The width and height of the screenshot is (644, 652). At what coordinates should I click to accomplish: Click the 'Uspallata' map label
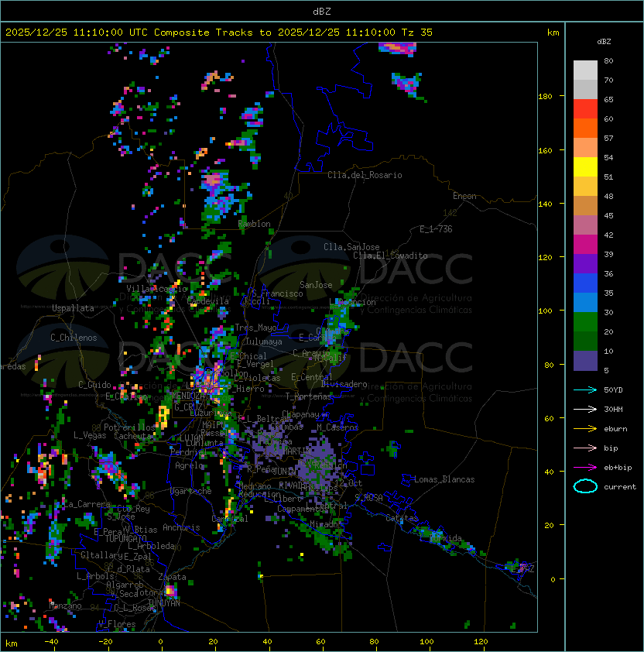pyautogui.click(x=73, y=308)
